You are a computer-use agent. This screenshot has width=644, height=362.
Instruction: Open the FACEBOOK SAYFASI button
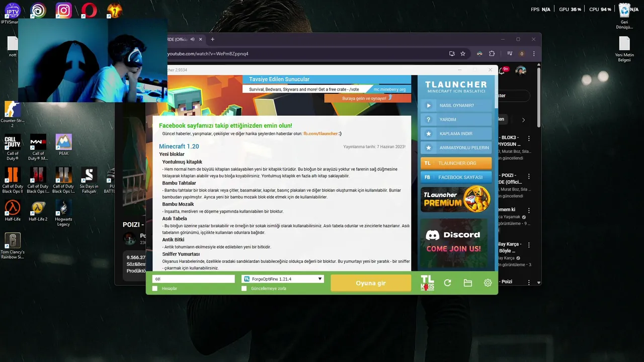(456, 177)
